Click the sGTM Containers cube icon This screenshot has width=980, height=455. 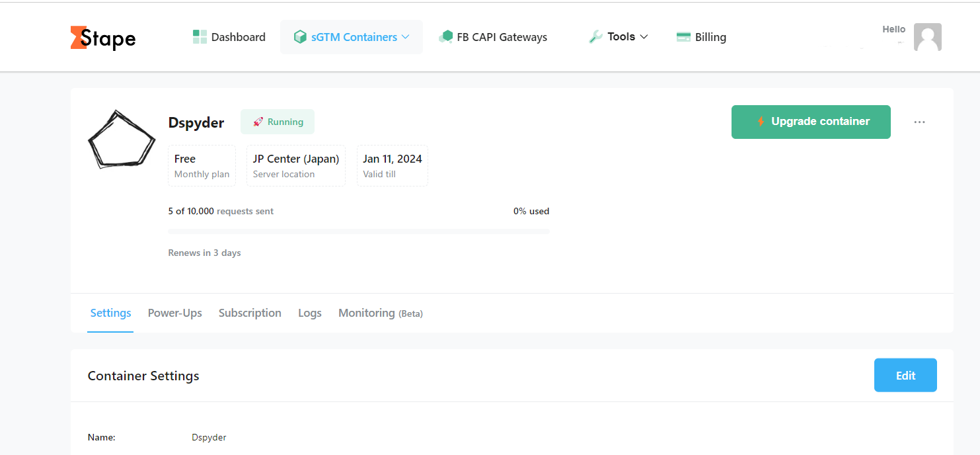coord(300,37)
